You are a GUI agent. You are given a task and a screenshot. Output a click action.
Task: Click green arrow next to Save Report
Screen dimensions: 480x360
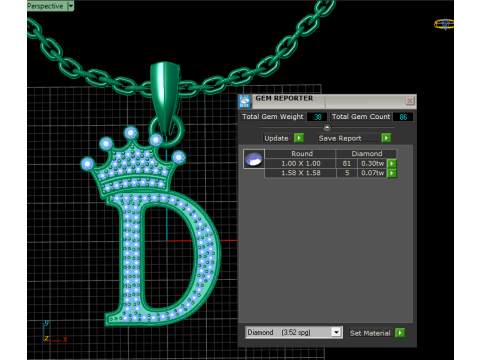click(x=386, y=138)
